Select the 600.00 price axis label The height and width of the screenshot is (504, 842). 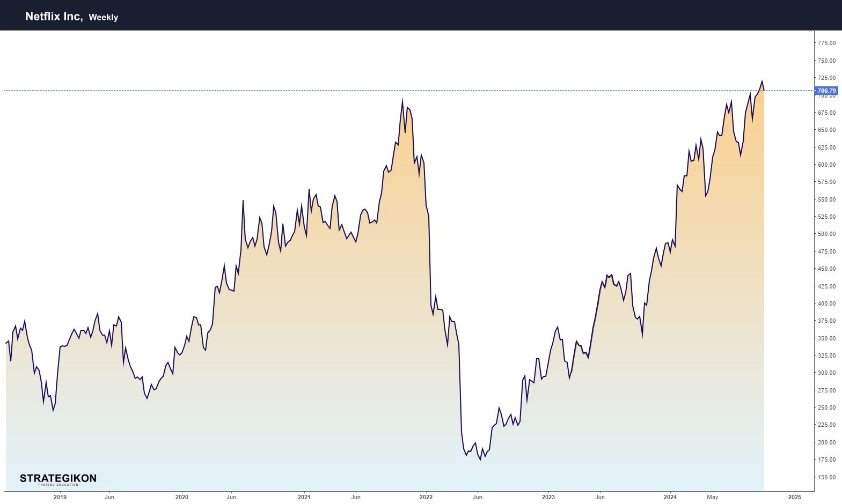(826, 165)
